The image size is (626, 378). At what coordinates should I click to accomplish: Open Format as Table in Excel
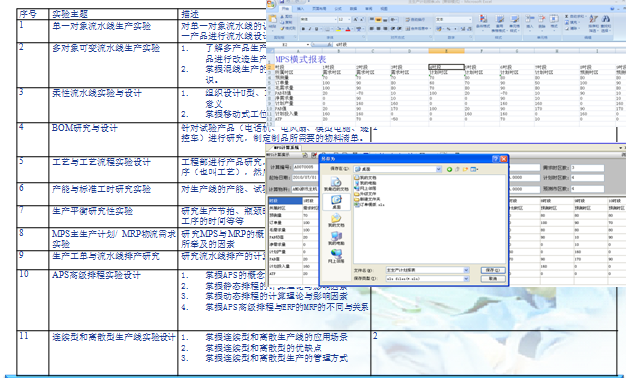[x=499, y=23]
